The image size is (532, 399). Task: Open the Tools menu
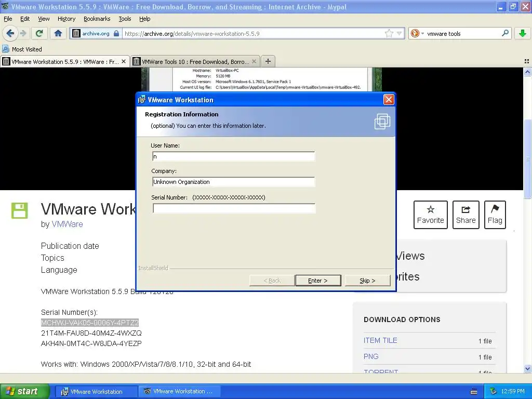point(125,19)
